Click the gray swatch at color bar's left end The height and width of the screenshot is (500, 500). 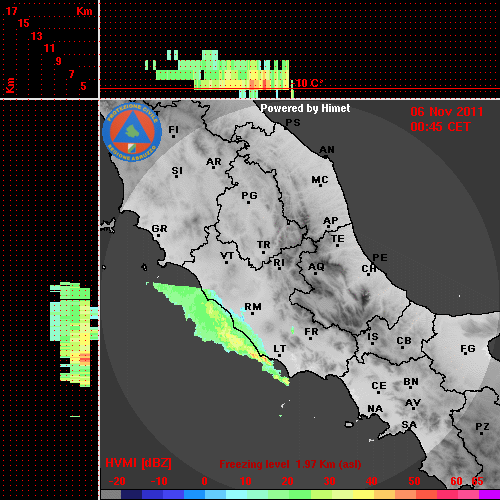111,495
